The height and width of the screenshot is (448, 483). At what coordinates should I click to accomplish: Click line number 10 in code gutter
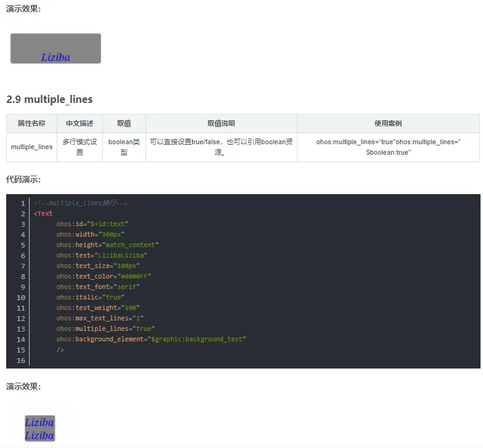pyautogui.click(x=21, y=298)
